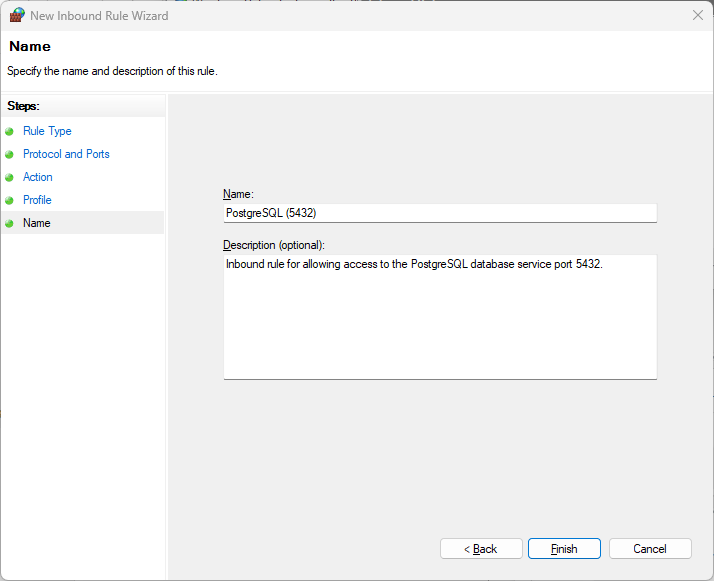Click the Steps: sidebar header

(x=23, y=106)
